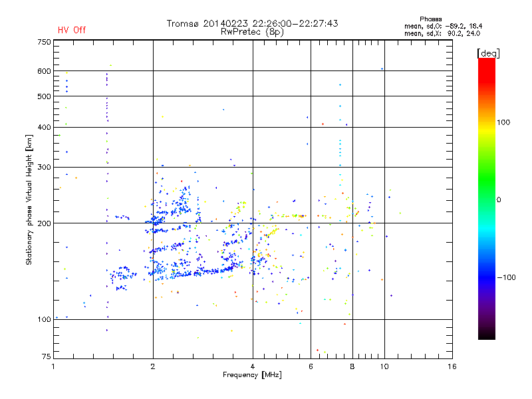This screenshot has height=399, width=532.
Task: Click the 'Stationary phase Virtual Height [km]' axis label
Action: (29, 200)
